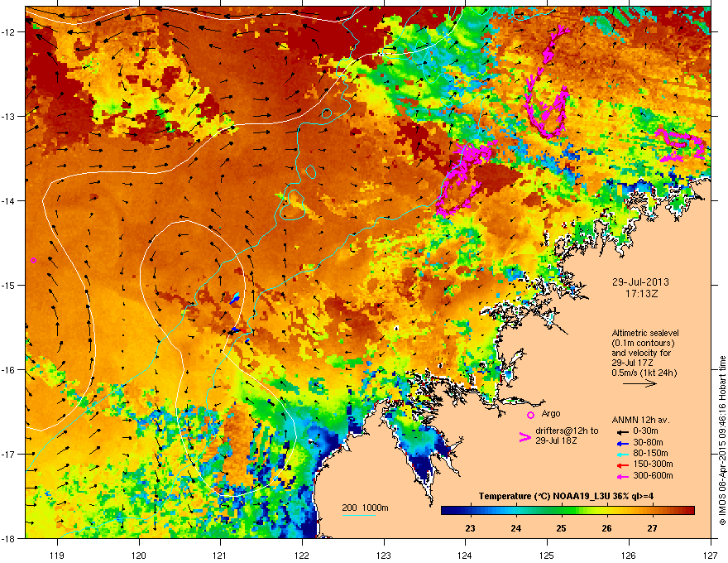Click latitude axis label -12
728x563 pixels.
click(x=8, y=32)
